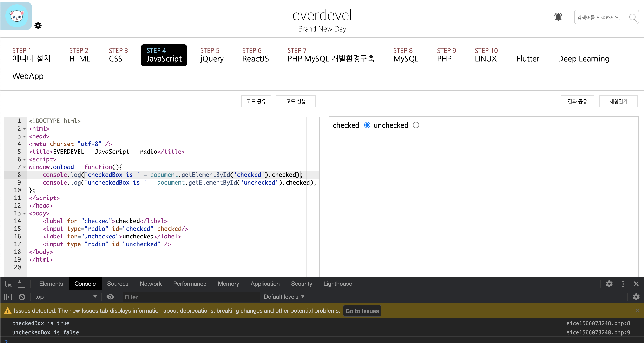Open the Default levels dropdown
The image size is (644, 343).
(x=284, y=297)
